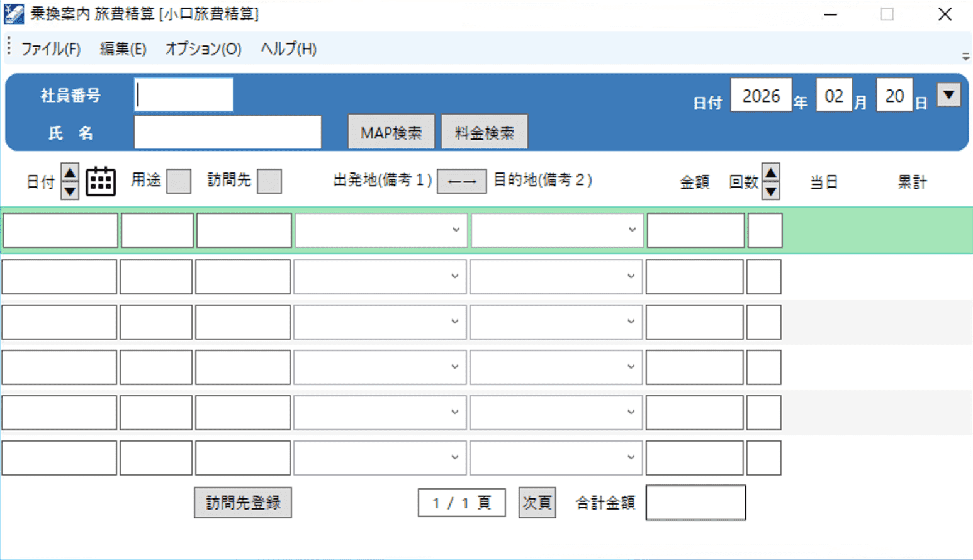Open the ファイル(F) menu
Image resolution: width=973 pixels, height=560 pixels.
(51, 49)
